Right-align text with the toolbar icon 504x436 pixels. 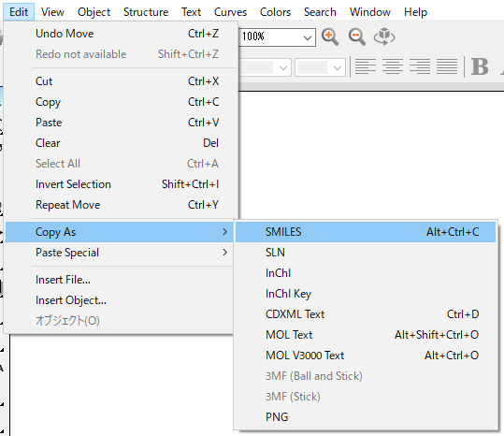coord(420,66)
